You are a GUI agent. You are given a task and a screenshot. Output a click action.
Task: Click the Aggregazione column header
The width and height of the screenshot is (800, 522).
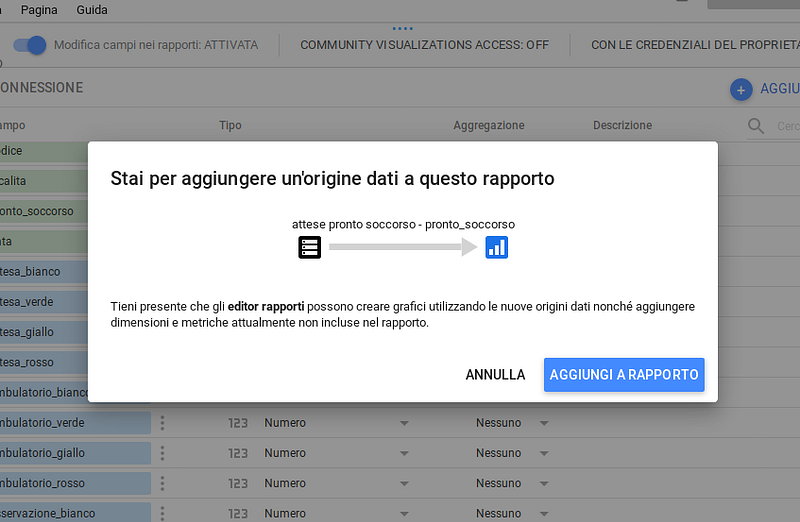[x=489, y=126]
